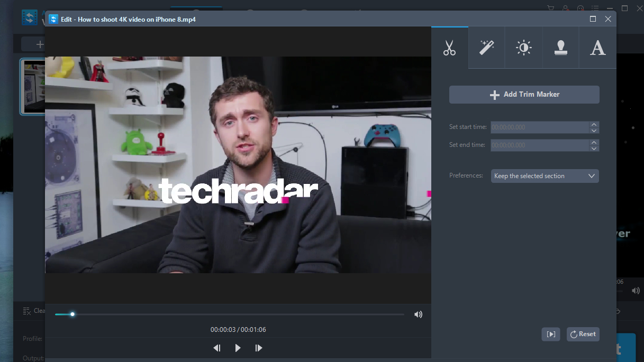Decrease the end time with down arrow
Screen dimensions: 644x362
(x=594, y=148)
